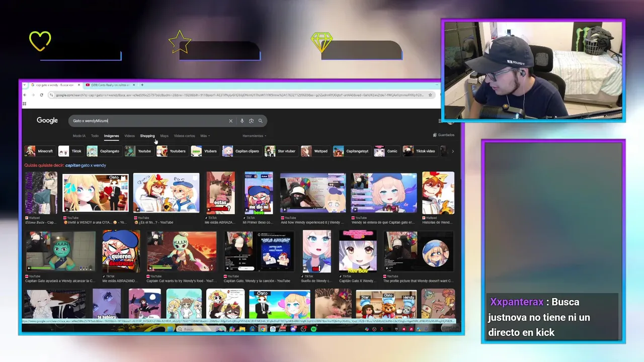Open 'Sueño de Wendy' TikTok image
The image size is (644, 362).
click(317, 251)
